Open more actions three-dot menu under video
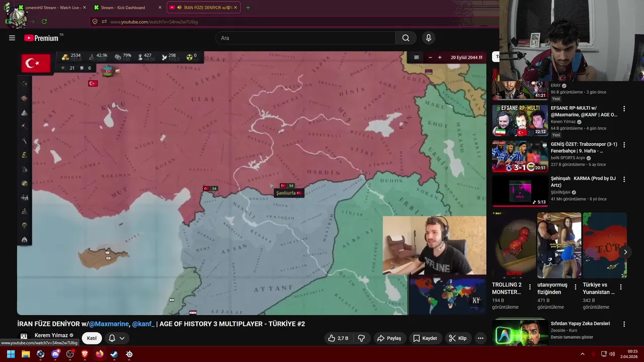 pyautogui.click(x=480, y=338)
